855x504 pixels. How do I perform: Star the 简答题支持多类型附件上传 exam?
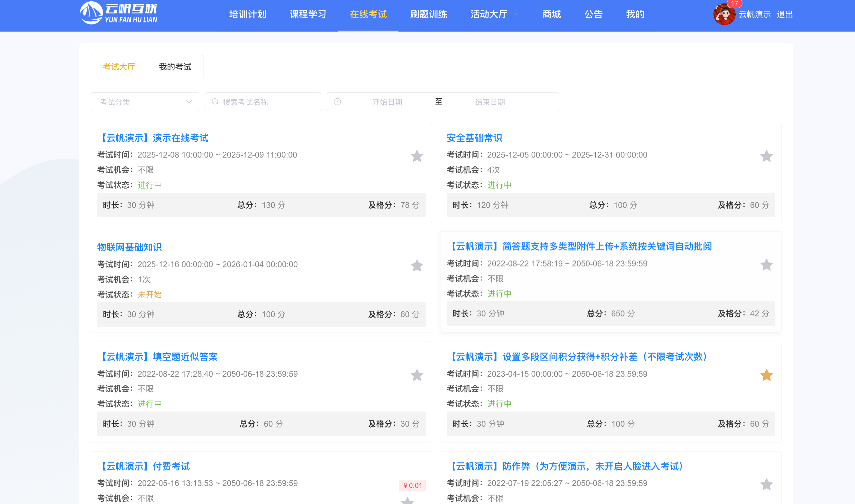point(766,265)
